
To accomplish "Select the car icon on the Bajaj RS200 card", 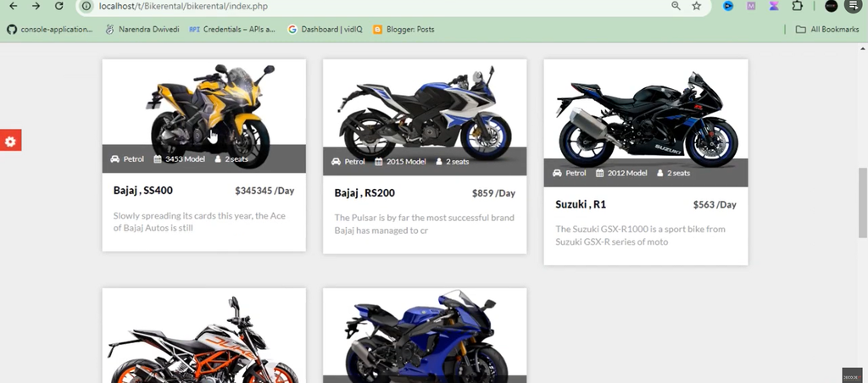I will click(336, 162).
